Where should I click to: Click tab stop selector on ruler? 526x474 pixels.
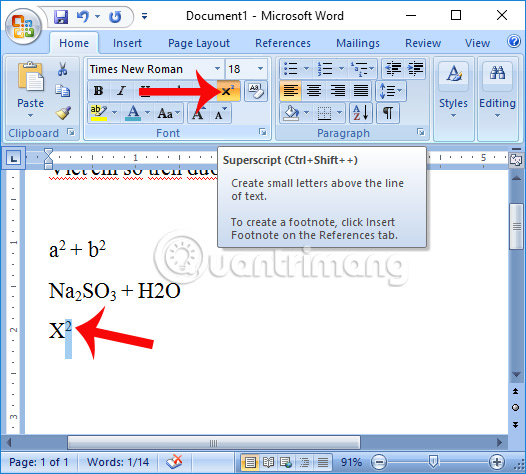14,158
